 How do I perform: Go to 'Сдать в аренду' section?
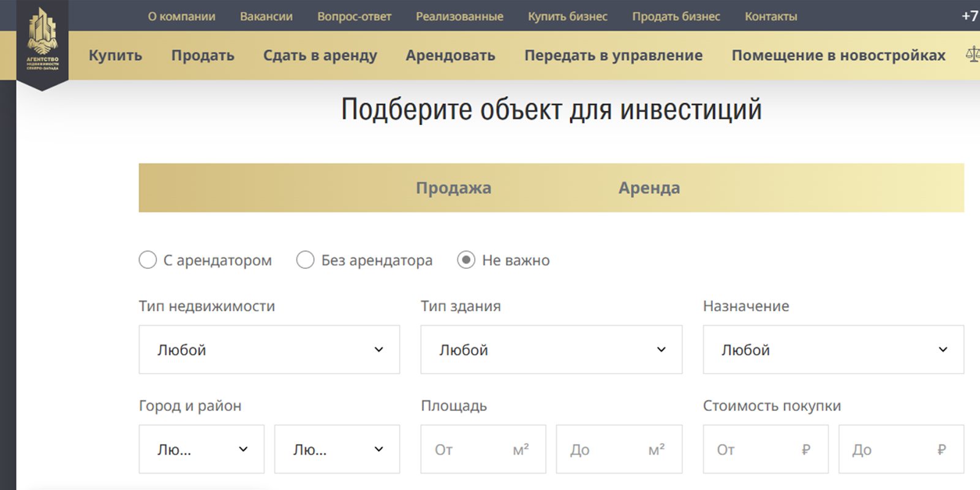coord(320,56)
